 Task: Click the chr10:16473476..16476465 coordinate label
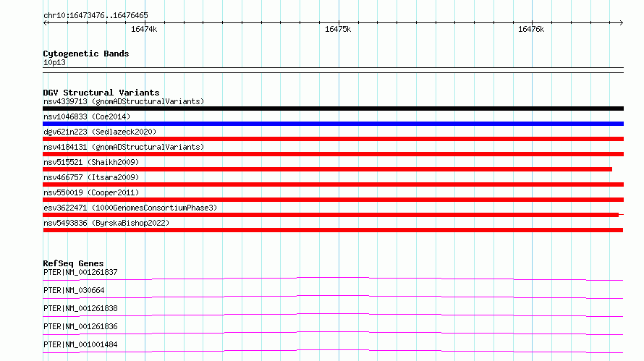pyautogui.click(x=96, y=16)
